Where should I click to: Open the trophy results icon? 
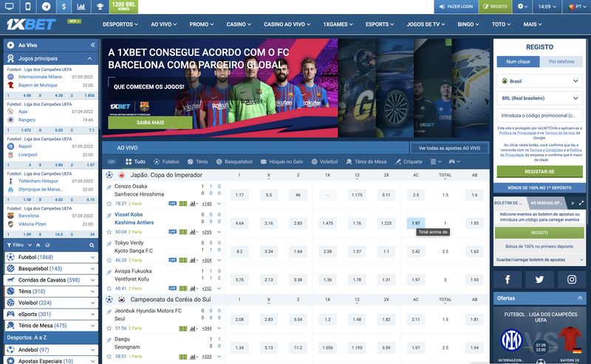100,7
